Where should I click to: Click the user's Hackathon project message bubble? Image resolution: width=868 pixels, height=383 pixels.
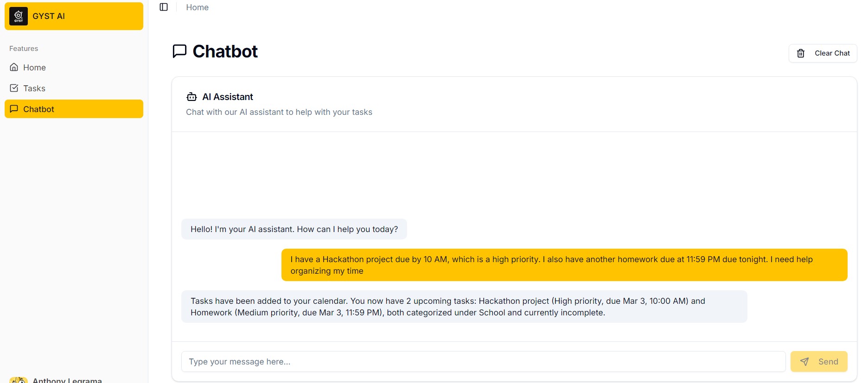[564, 265]
